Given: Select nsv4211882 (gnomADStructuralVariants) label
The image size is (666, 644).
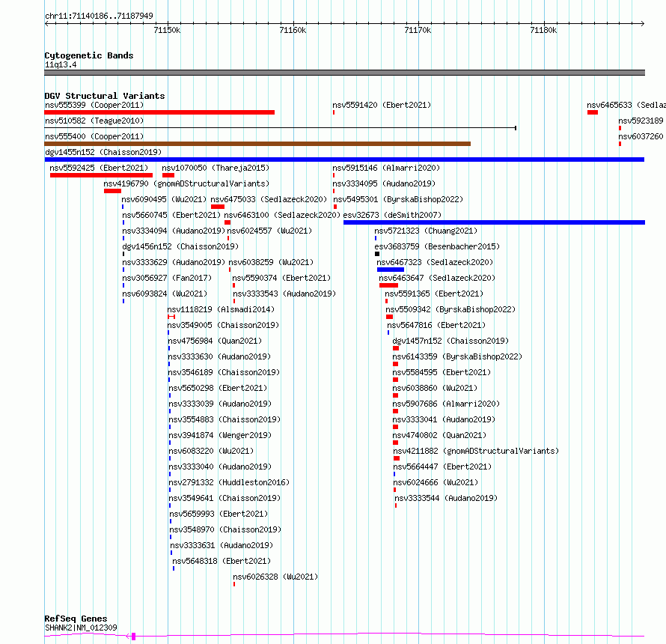Looking at the screenshot, I should coord(476,451).
